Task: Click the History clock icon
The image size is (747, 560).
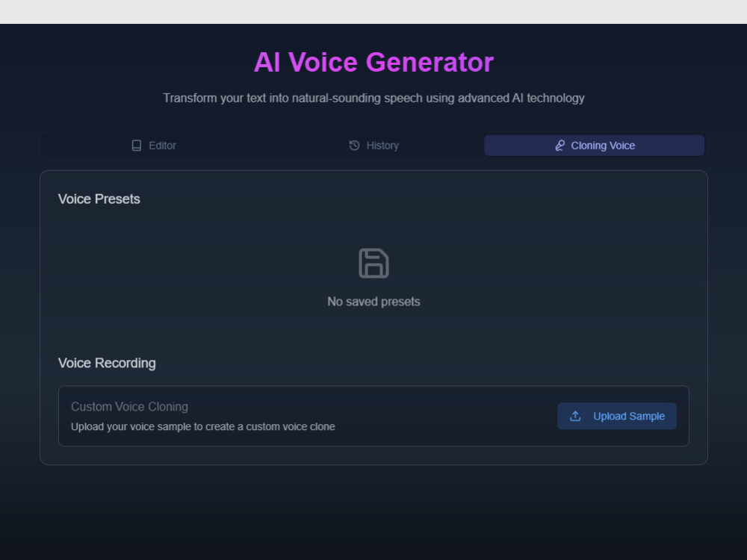Action: (x=354, y=146)
